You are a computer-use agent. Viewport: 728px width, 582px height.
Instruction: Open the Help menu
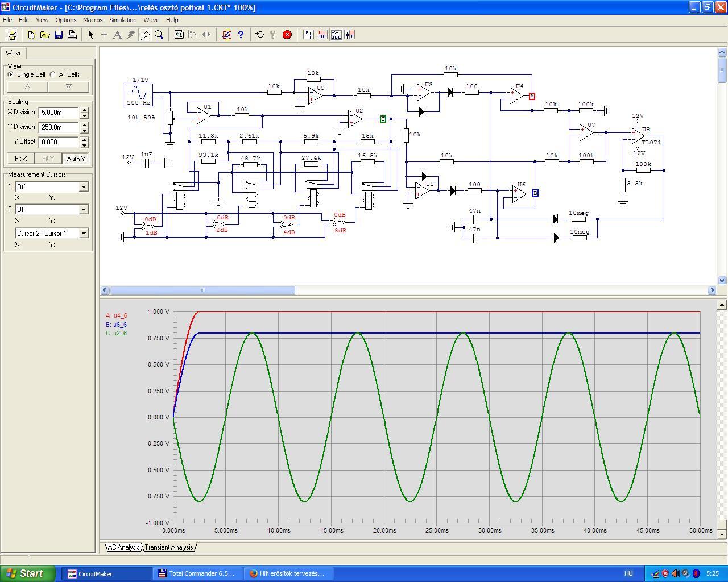point(172,20)
